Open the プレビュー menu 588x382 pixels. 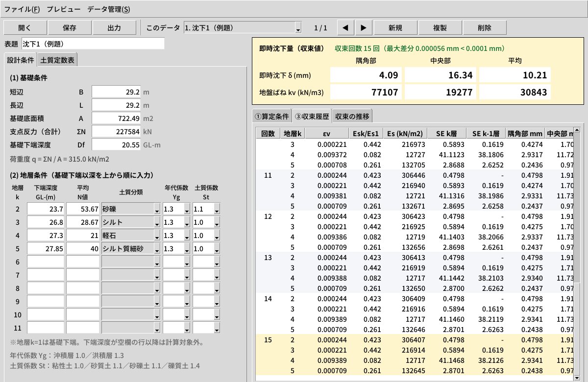[64, 9]
